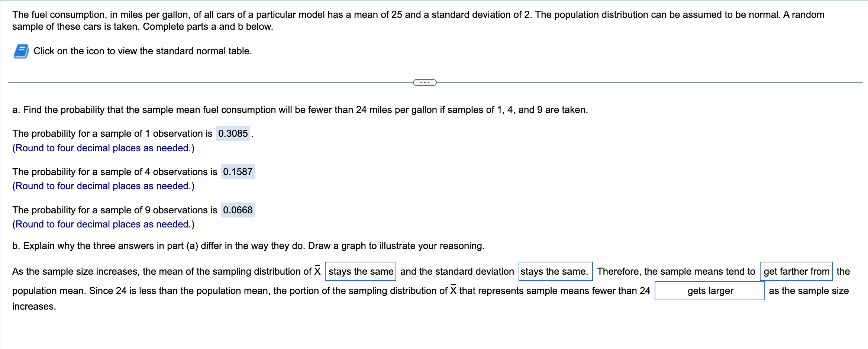Click the standard normal table link text
868x349 pixels.
point(142,51)
